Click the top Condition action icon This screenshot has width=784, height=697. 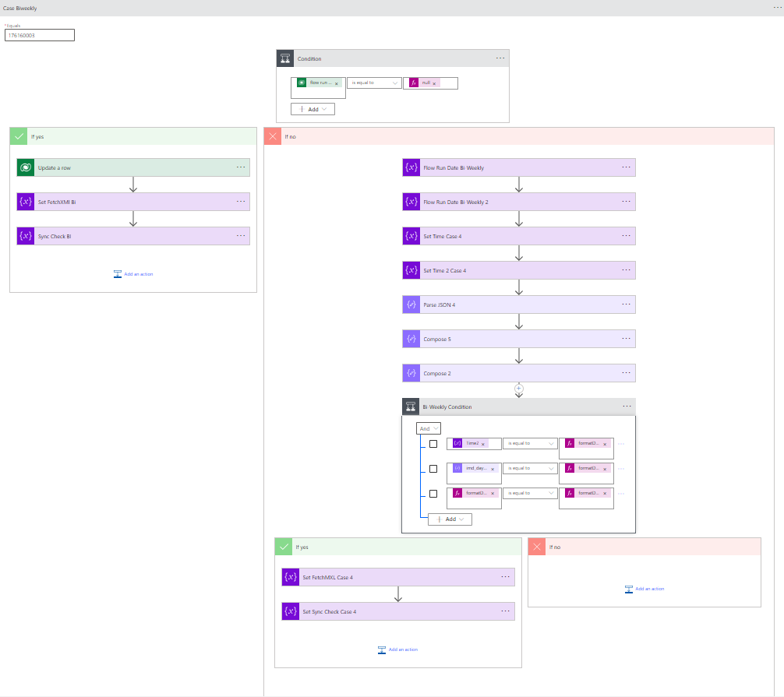[285, 59]
